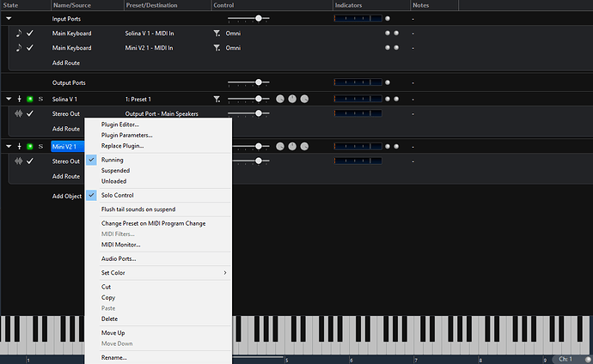The height and width of the screenshot is (364, 593).
Task: Click the third round knob on the Solina V 1 row
Action: coord(304,99)
